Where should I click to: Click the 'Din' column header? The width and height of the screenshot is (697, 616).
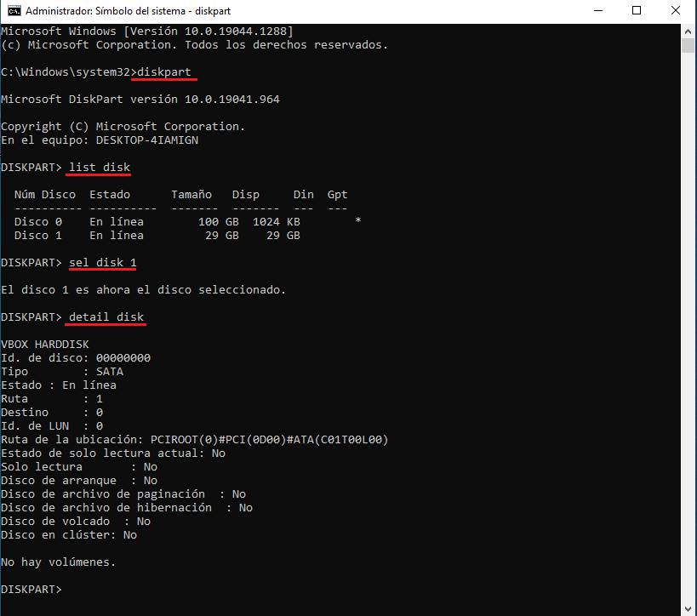[x=304, y=195]
